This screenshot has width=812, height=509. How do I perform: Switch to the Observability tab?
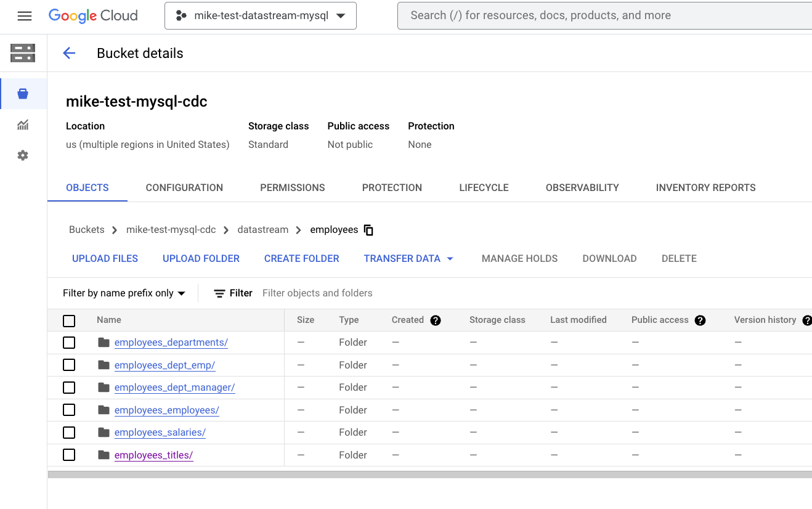582,188
